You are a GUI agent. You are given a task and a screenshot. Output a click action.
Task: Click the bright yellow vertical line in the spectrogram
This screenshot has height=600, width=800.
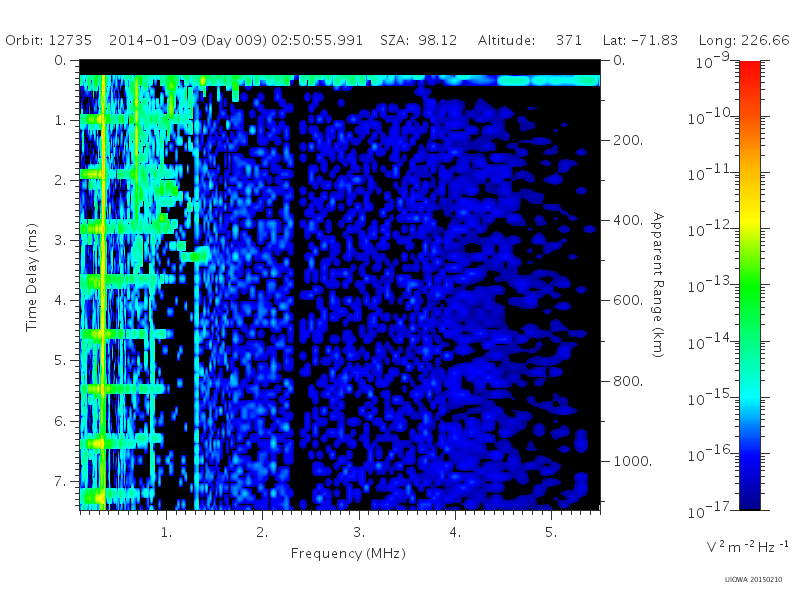[104, 292]
